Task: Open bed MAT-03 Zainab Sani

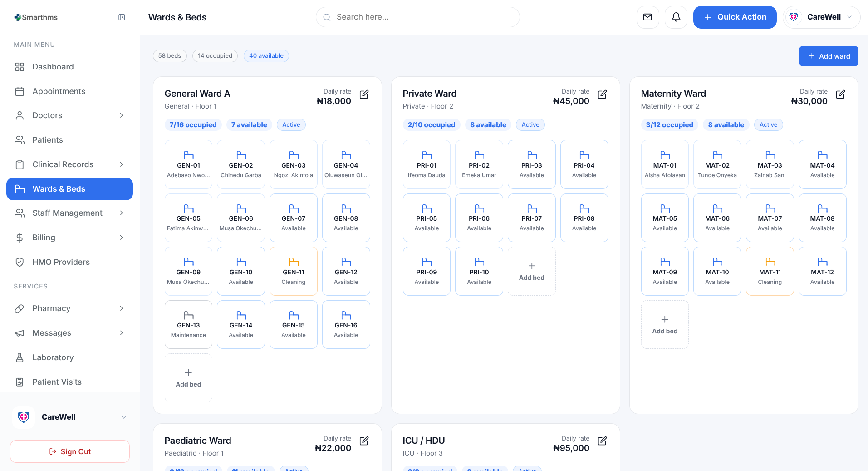Action: click(x=770, y=164)
